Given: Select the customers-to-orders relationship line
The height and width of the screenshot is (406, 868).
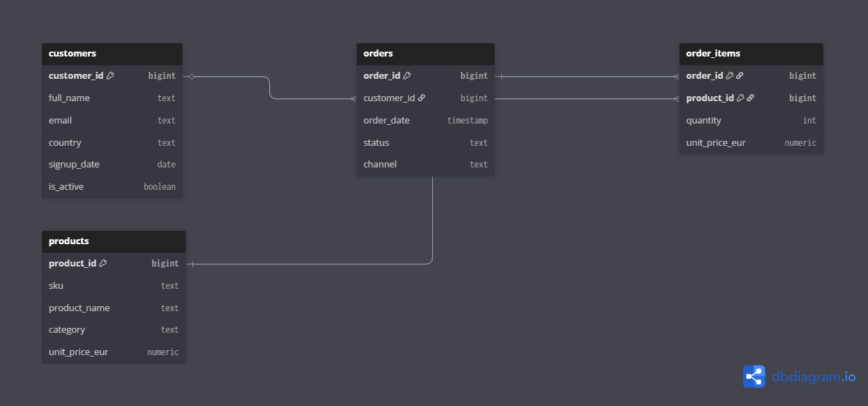Looking at the screenshot, I should point(270,87).
